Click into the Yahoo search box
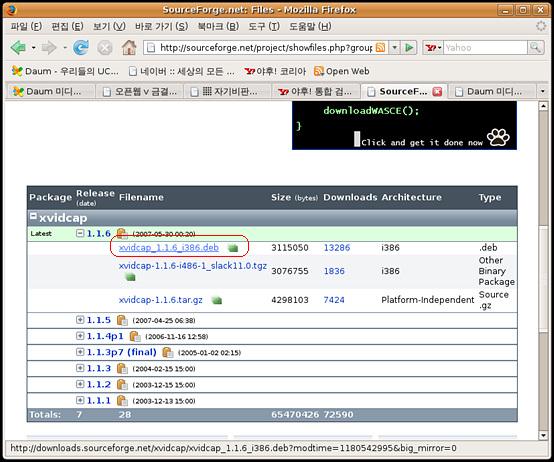This screenshot has height=462, width=554. 485,47
